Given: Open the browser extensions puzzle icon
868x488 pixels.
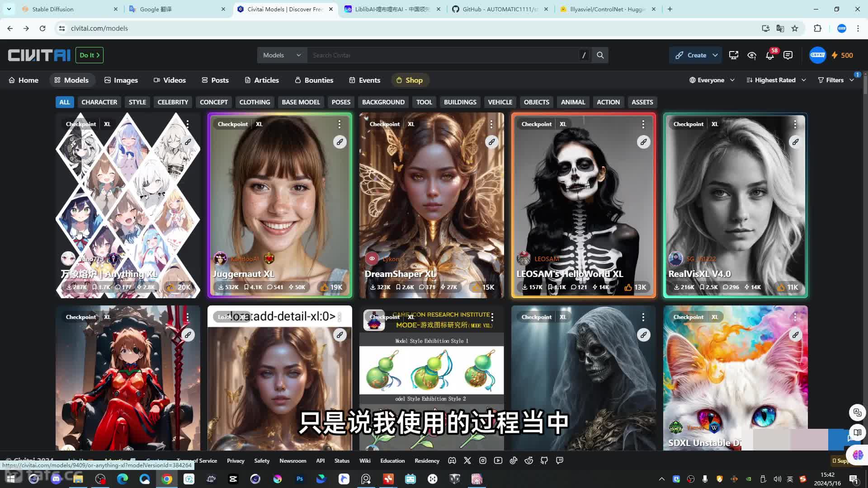Looking at the screenshot, I should point(817,28).
